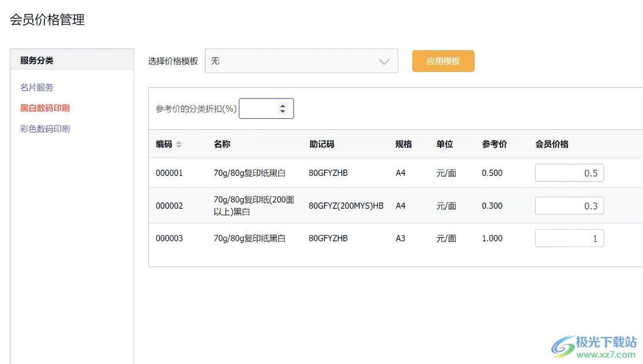Viewport: 643px width, 364px height.
Task: Select 彩色数码印刷 category
Action: 45,128
